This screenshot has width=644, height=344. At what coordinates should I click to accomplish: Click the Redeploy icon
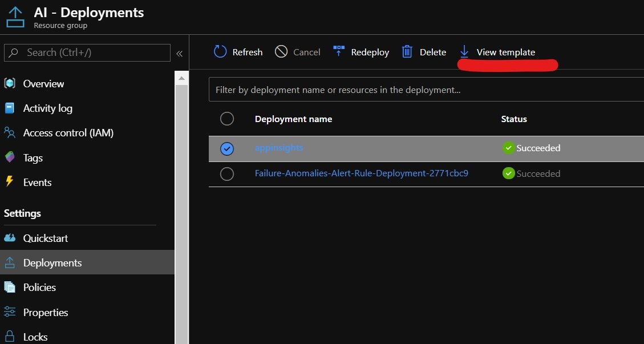point(339,52)
